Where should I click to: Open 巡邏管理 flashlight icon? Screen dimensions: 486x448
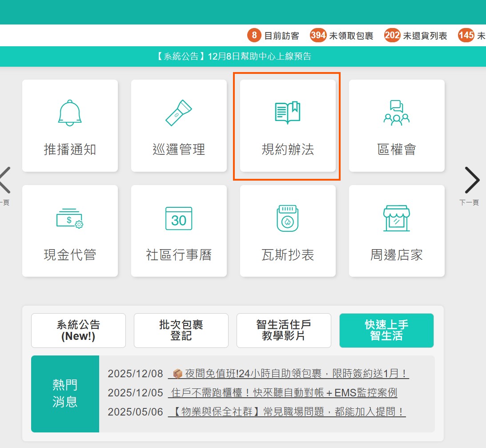(179, 113)
